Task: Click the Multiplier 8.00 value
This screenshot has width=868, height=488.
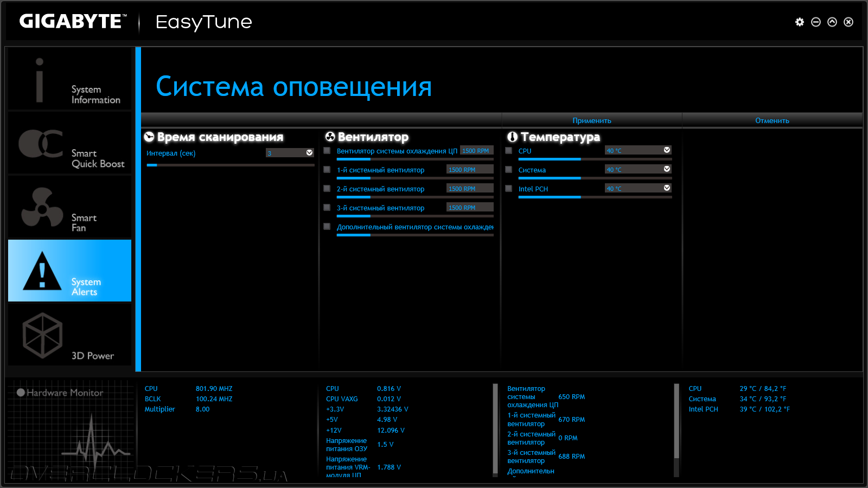Action: [202, 409]
